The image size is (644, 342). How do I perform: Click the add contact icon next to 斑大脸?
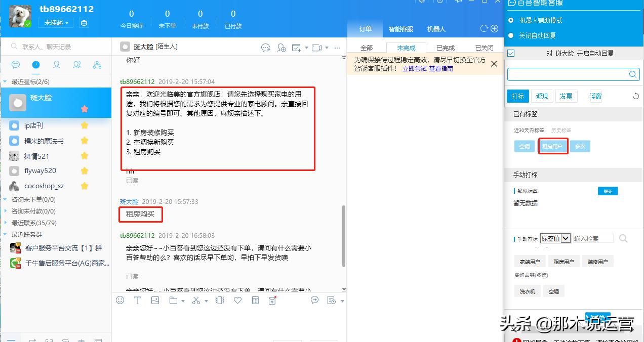tap(281, 48)
